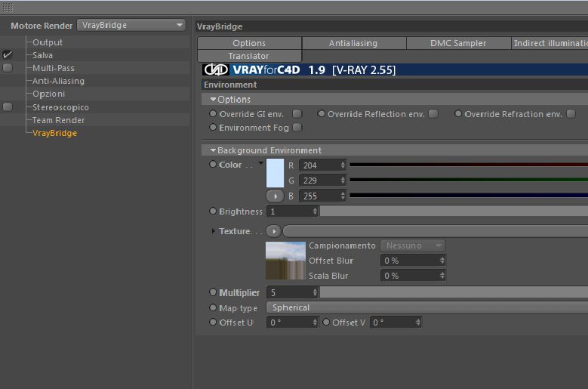Click the Environment Fog animation dot
This screenshot has height=389, width=588.
tap(213, 128)
